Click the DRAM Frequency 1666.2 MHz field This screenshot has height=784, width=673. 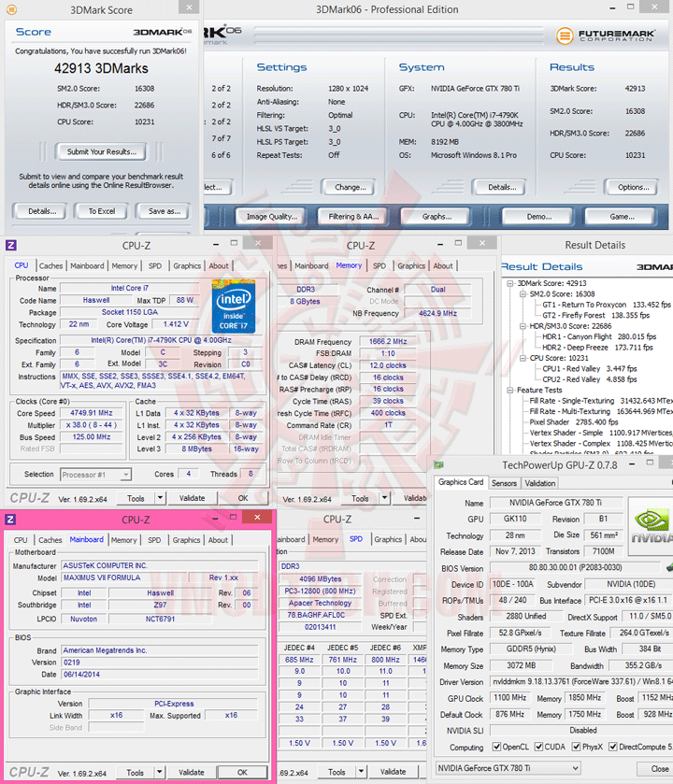[388, 341]
